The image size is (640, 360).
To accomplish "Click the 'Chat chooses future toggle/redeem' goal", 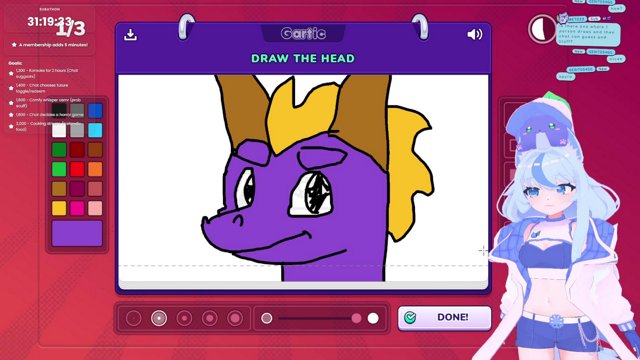I will (42, 88).
